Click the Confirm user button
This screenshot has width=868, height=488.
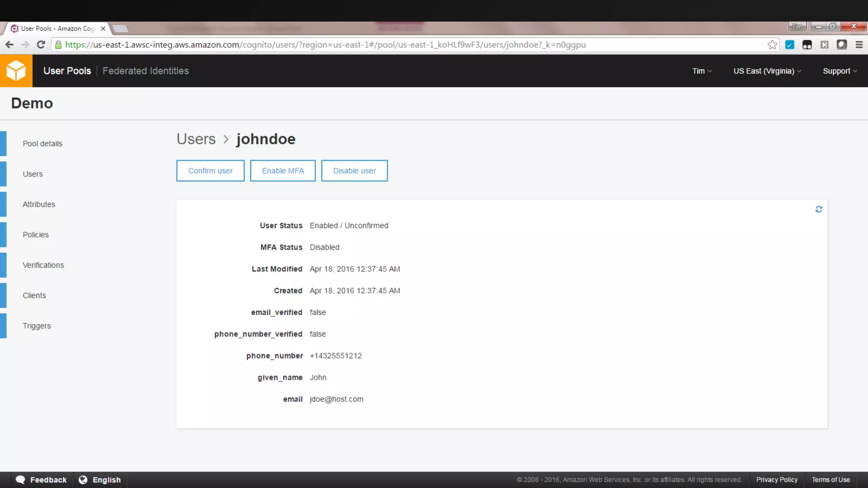tap(210, 171)
